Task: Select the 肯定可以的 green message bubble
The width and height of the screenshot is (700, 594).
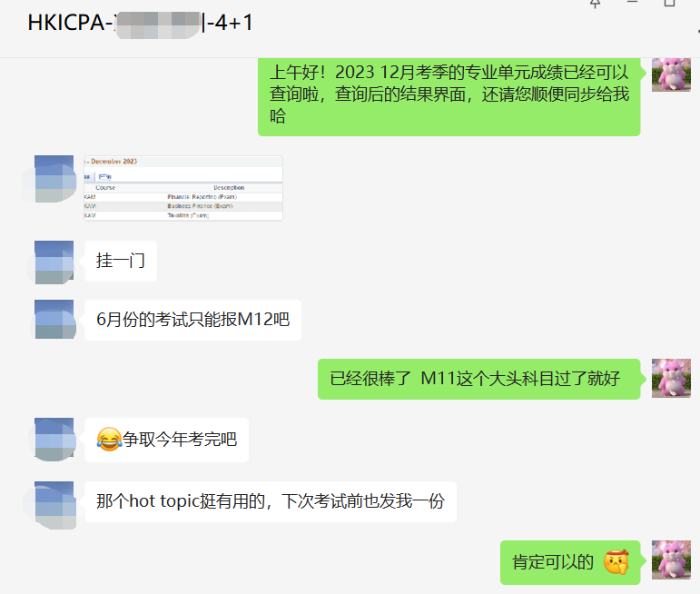Action: point(570,562)
